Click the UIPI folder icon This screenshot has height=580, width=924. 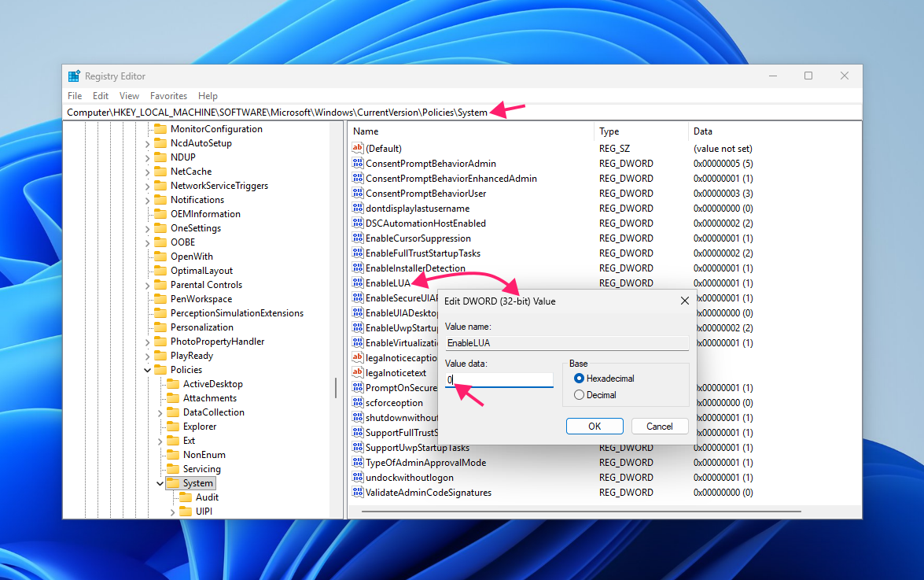pos(185,511)
